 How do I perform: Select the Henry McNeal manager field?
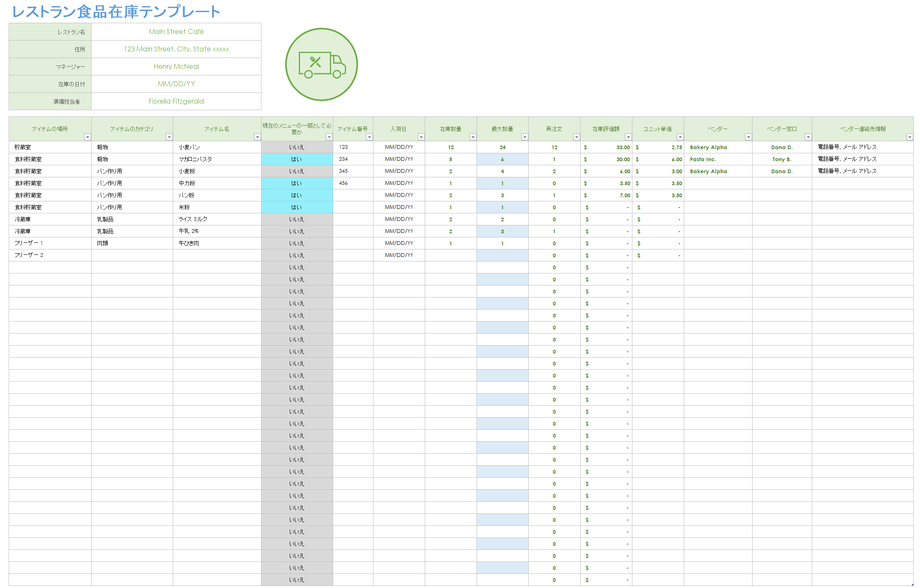pyautogui.click(x=176, y=67)
